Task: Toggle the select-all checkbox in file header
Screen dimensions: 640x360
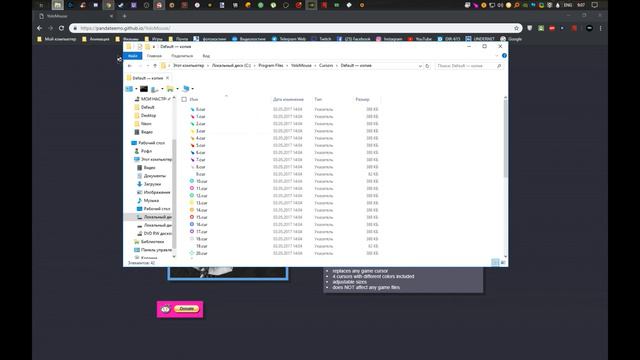Action: coord(184,99)
